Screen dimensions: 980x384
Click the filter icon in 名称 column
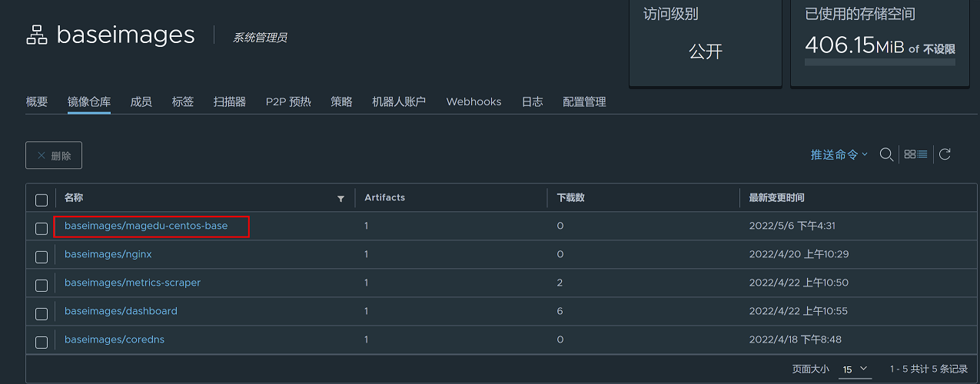[341, 199]
